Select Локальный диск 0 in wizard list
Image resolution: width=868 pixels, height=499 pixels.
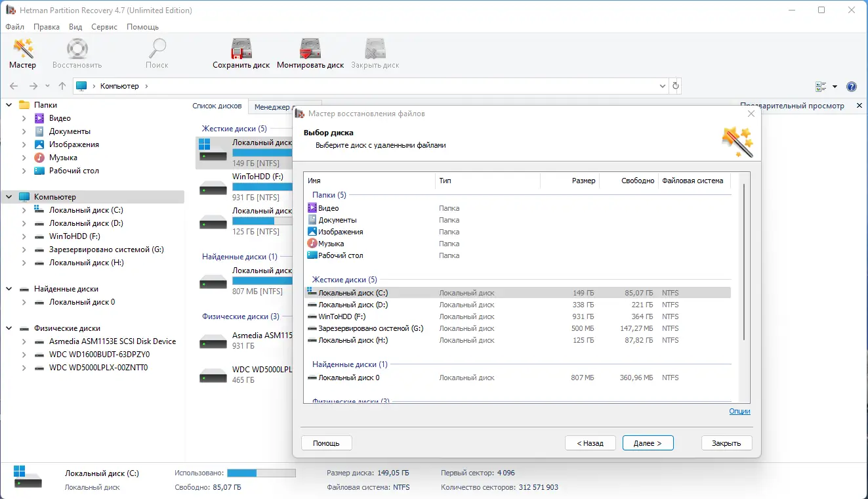(x=518, y=378)
